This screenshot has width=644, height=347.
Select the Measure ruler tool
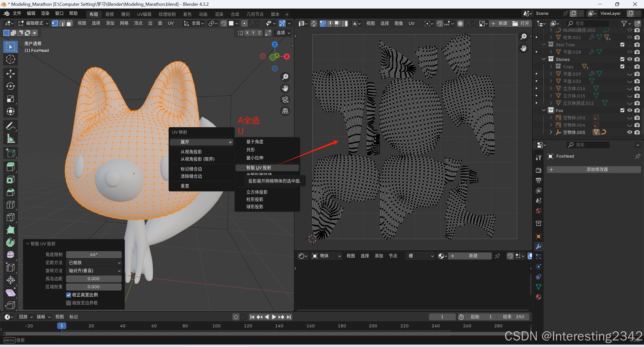10,138
